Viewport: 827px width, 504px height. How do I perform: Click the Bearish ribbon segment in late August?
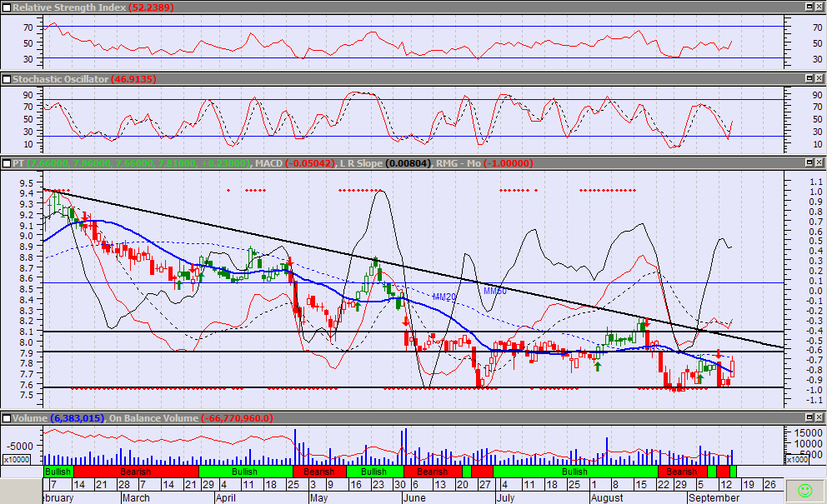pyautogui.click(x=682, y=472)
